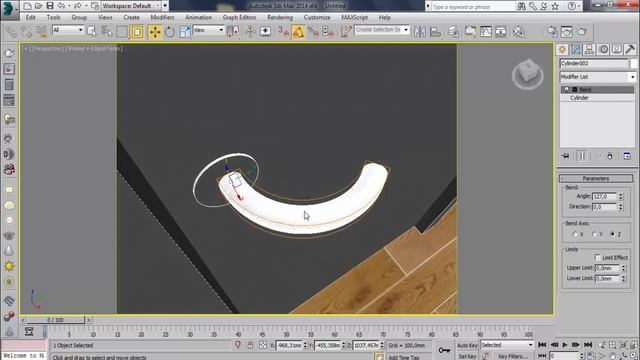Select the Y bend axis radio button
This screenshot has height=360, width=640.
[x=594, y=234]
